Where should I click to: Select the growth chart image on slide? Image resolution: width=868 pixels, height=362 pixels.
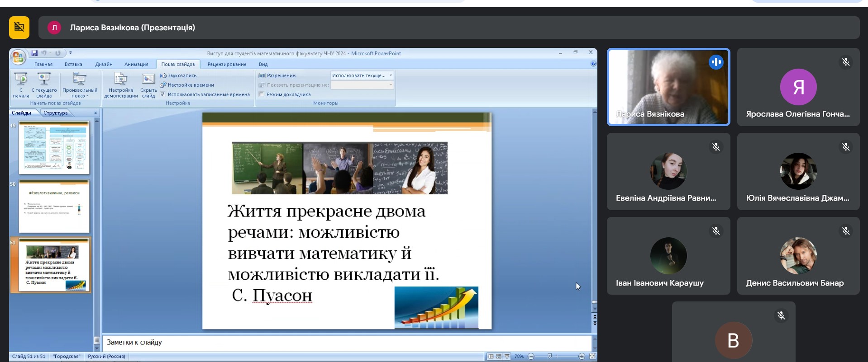pyautogui.click(x=436, y=307)
